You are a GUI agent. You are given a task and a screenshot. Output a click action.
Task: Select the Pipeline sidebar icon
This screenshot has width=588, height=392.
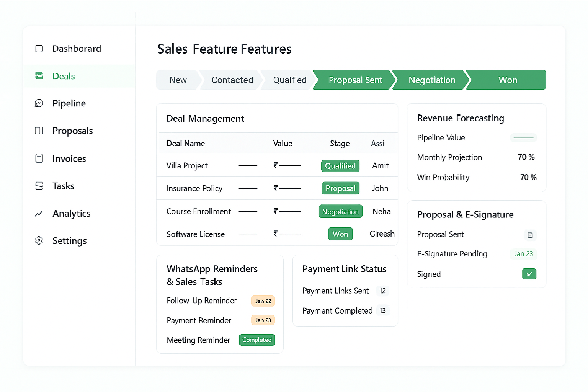pyautogui.click(x=39, y=103)
